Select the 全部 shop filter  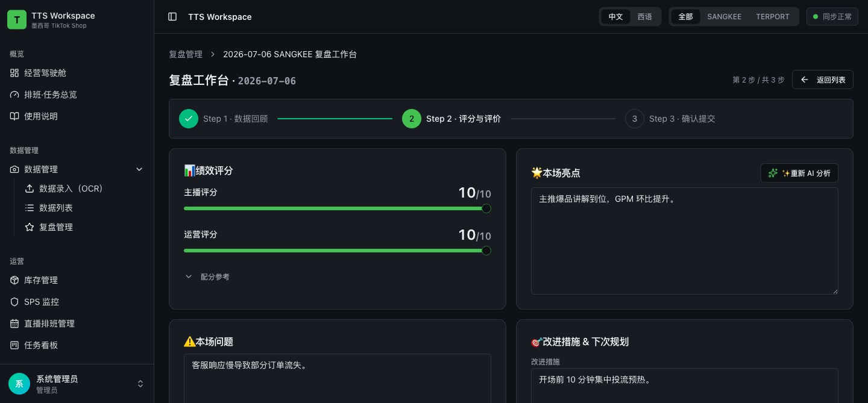point(686,17)
